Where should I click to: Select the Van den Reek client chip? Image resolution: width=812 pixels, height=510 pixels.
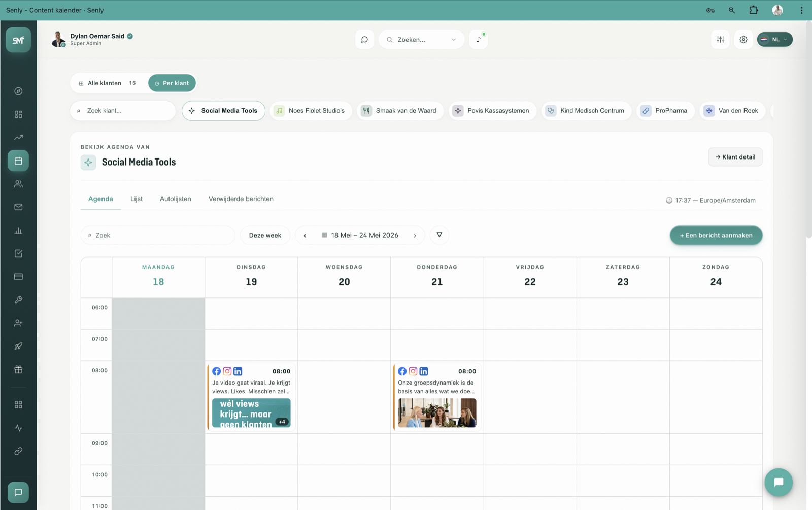pos(732,111)
